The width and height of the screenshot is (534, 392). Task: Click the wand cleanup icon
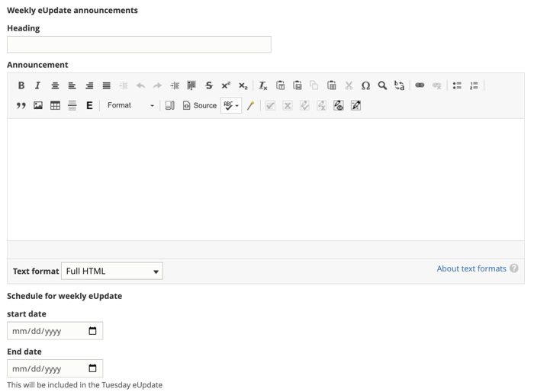tap(251, 105)
